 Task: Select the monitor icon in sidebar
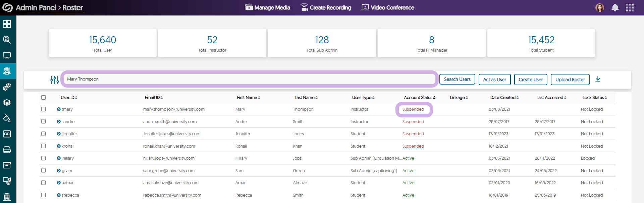pyautogui.click(x=7, y=55)
